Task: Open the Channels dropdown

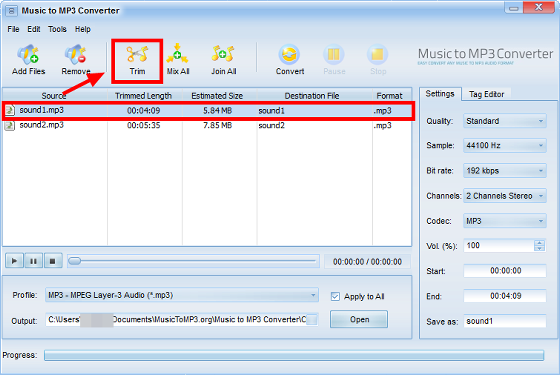Action: [505, 196]
